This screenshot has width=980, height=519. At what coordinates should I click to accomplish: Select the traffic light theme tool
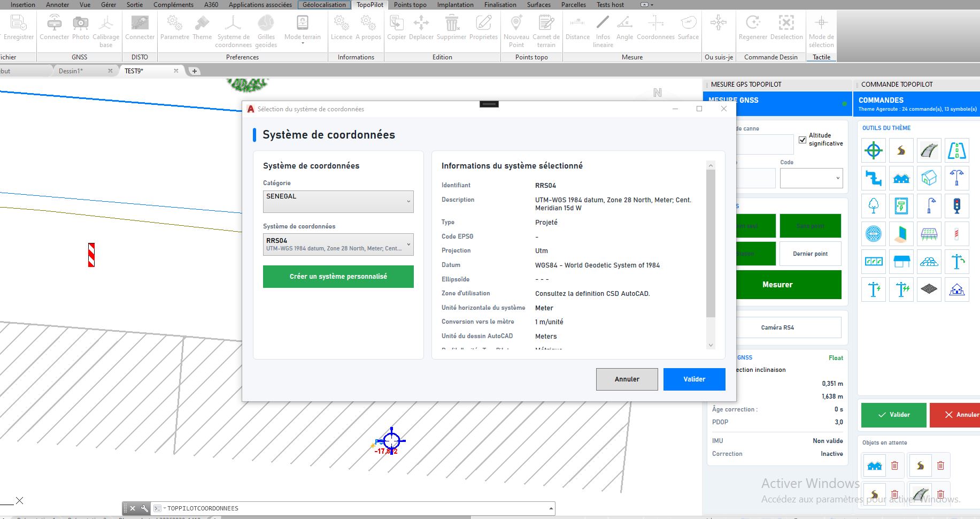pyautogui.click(x=957, y=206)
